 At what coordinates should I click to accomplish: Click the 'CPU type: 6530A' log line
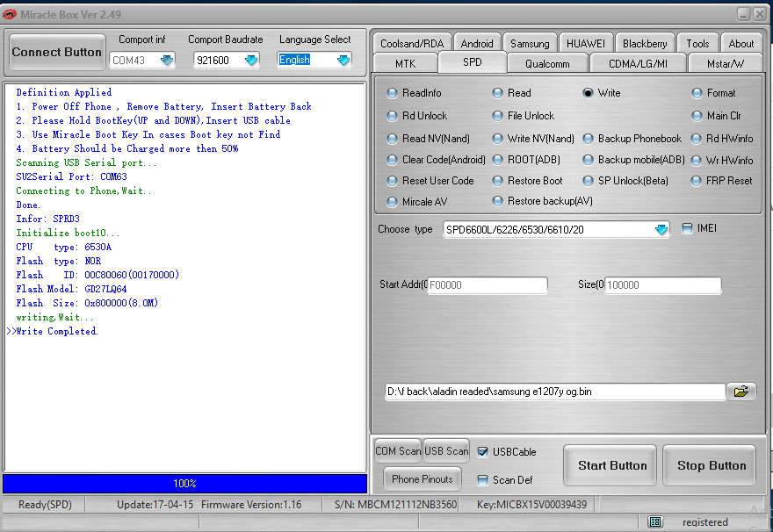63,247
